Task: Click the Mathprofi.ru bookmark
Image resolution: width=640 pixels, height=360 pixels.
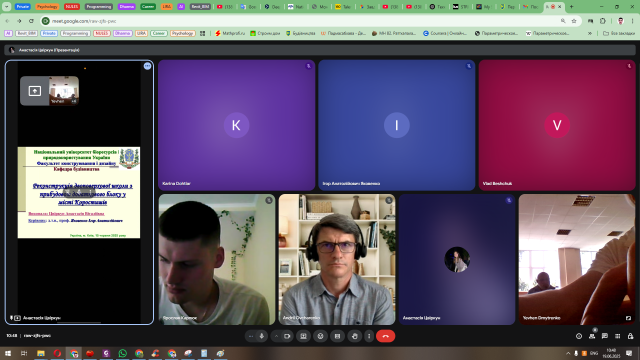Action: [x=230, y=33]
